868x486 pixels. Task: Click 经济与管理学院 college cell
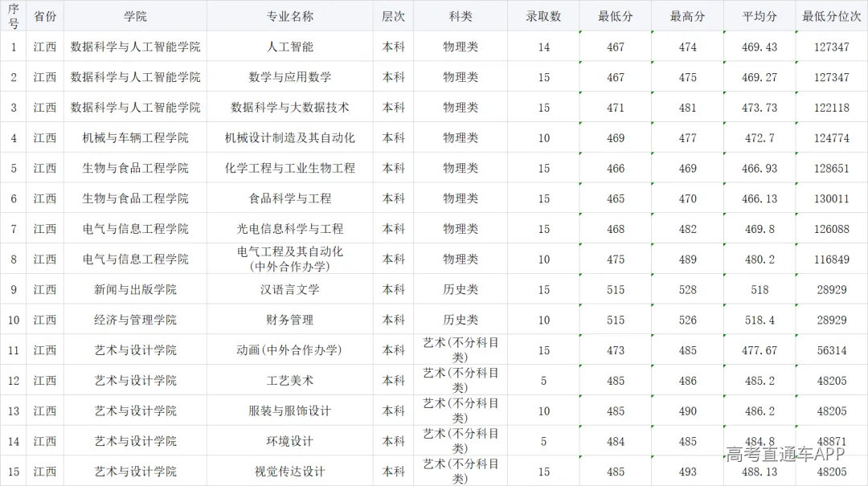click(136, 320)
